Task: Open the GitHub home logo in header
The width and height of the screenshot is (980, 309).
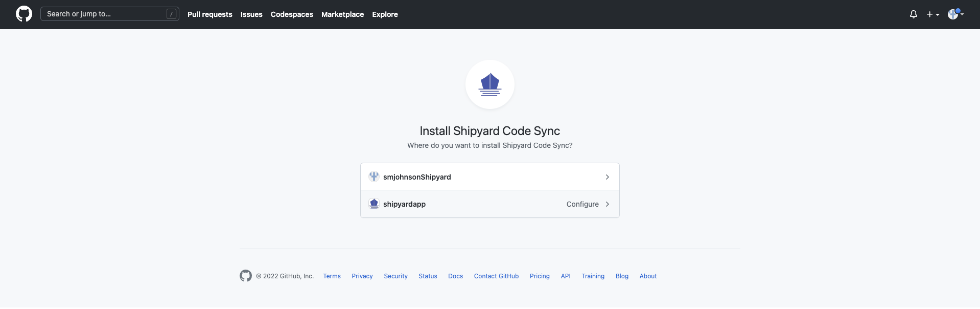Action: coord(24,14)
